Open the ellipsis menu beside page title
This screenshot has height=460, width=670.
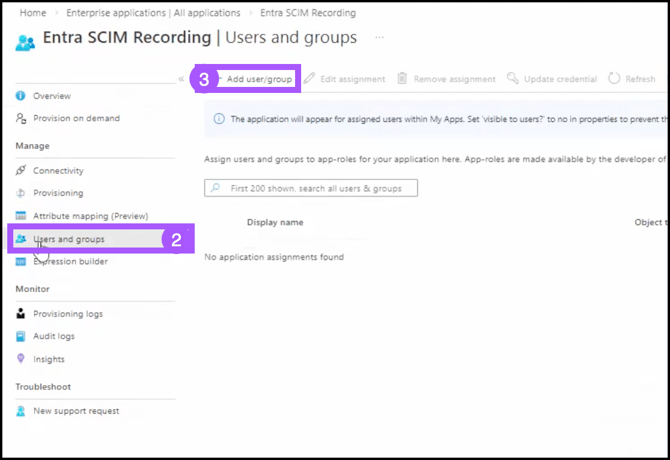379,38
